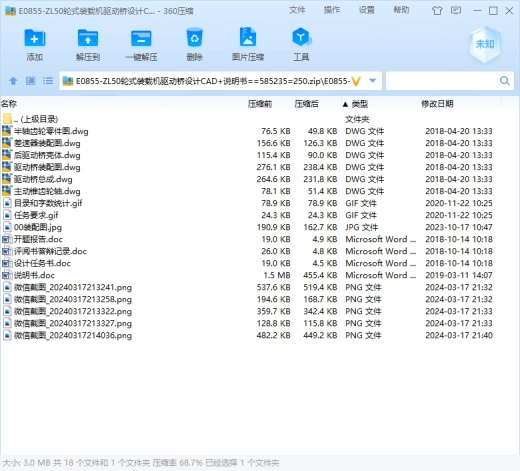The height and width of the screenshot is (471, 520).
Task: Select the 上级目录 parent folder icon
Action: [7, 119]
